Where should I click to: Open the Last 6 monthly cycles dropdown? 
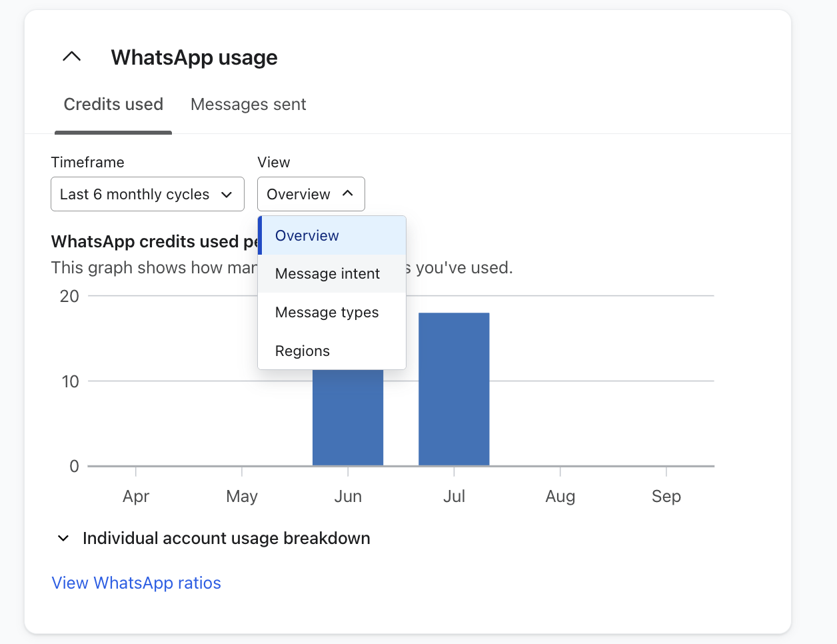click(147, 194)
